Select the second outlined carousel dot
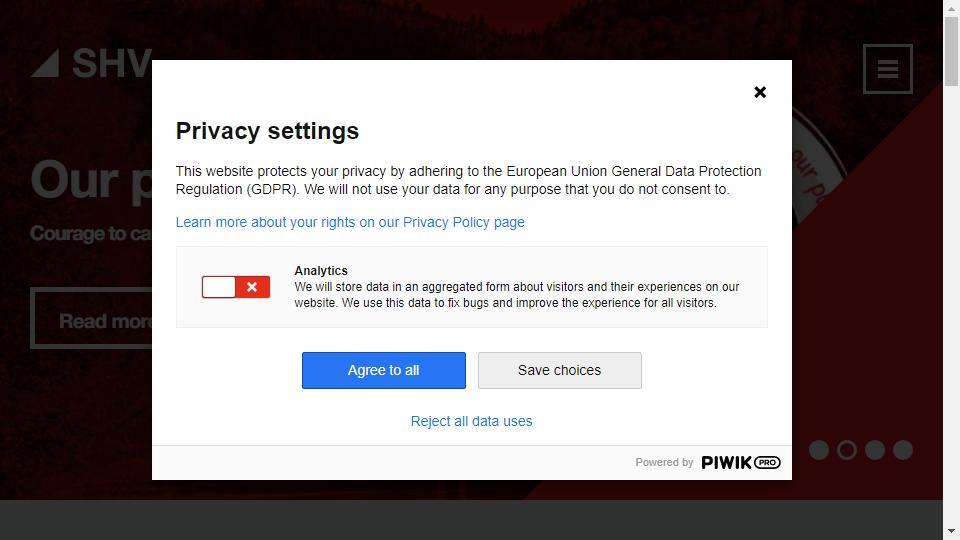Image resolution: width=960 pixels, height=540 pixels. [847, 450]
